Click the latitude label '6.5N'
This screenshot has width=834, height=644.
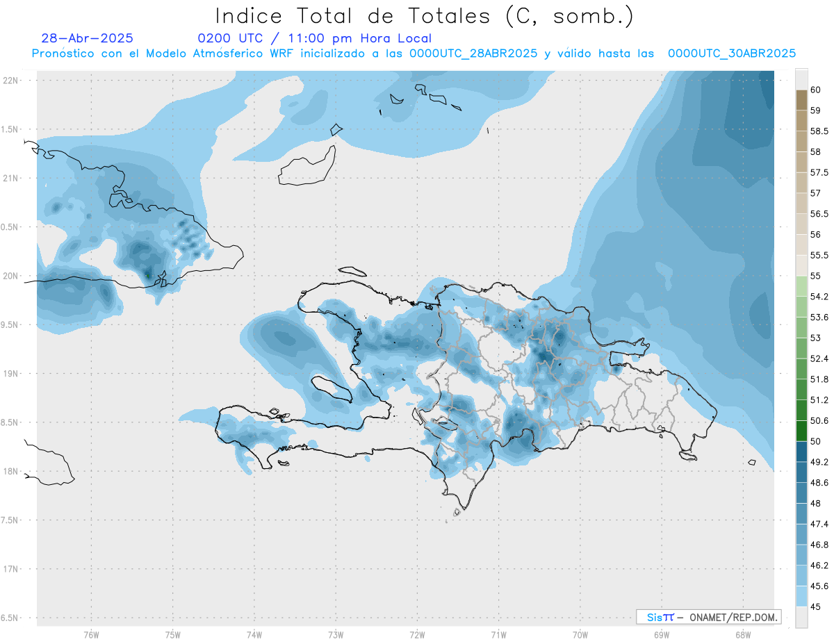tap(10, 618)
